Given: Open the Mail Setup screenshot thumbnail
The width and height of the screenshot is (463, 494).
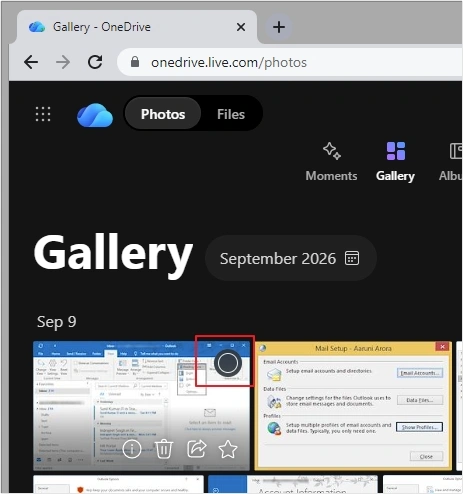Looking at the screenshot, I should 353,406.
